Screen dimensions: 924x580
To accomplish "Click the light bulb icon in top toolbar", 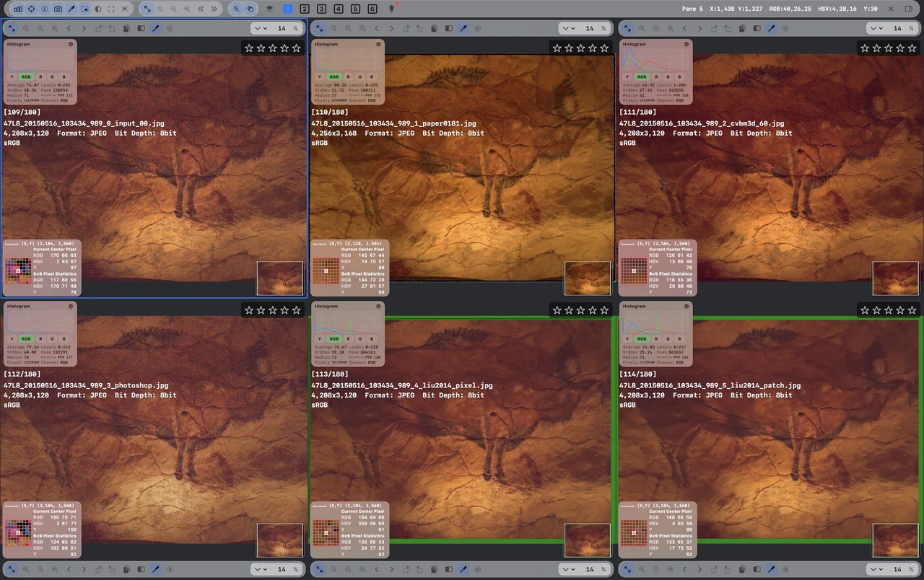I will 391,9.
